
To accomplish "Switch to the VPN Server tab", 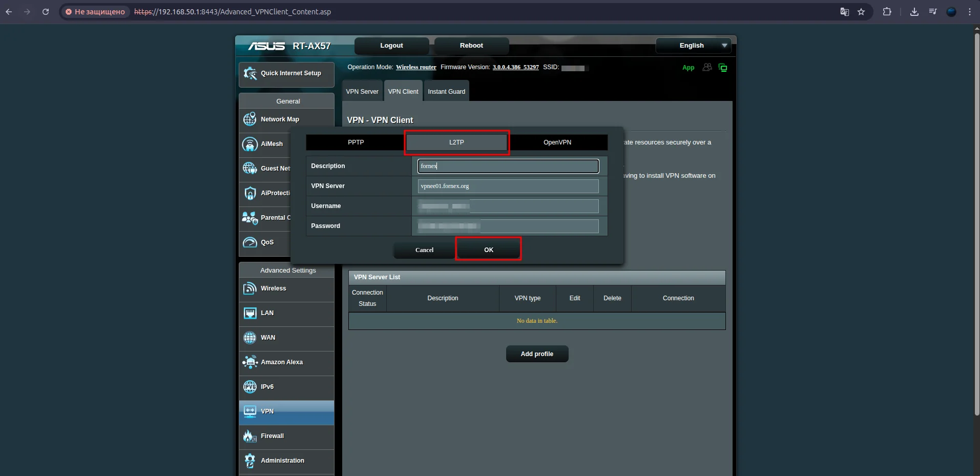I will click(362, 92).
